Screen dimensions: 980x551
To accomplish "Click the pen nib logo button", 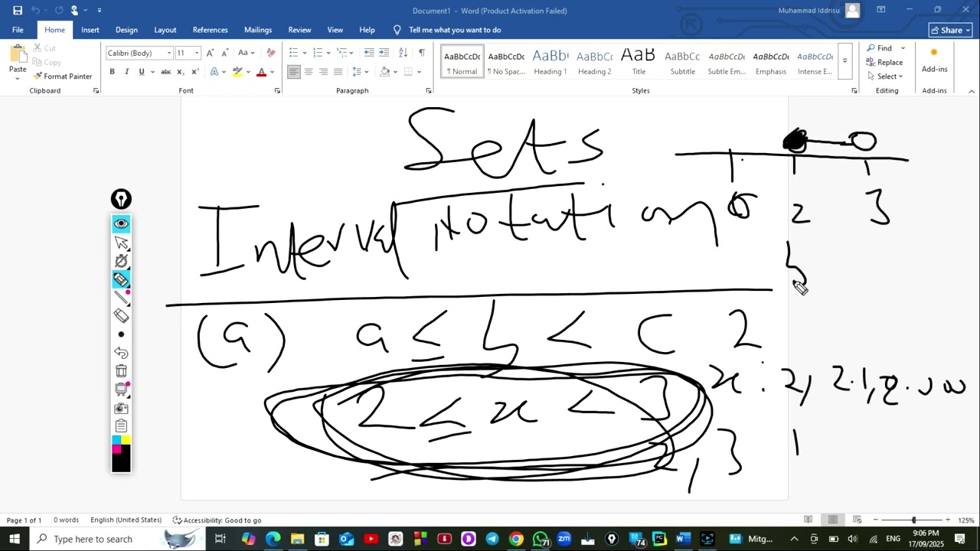I will (121, 200).
